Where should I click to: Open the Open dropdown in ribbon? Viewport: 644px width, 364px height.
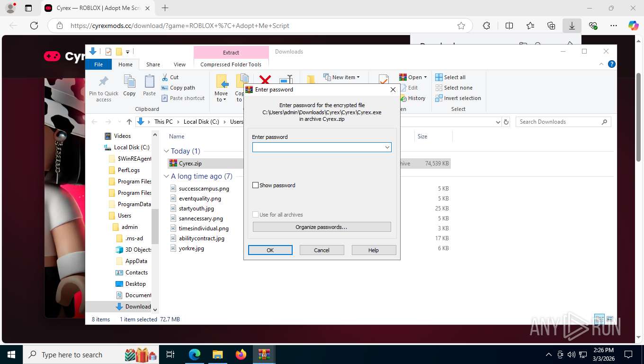click(413, 77)
